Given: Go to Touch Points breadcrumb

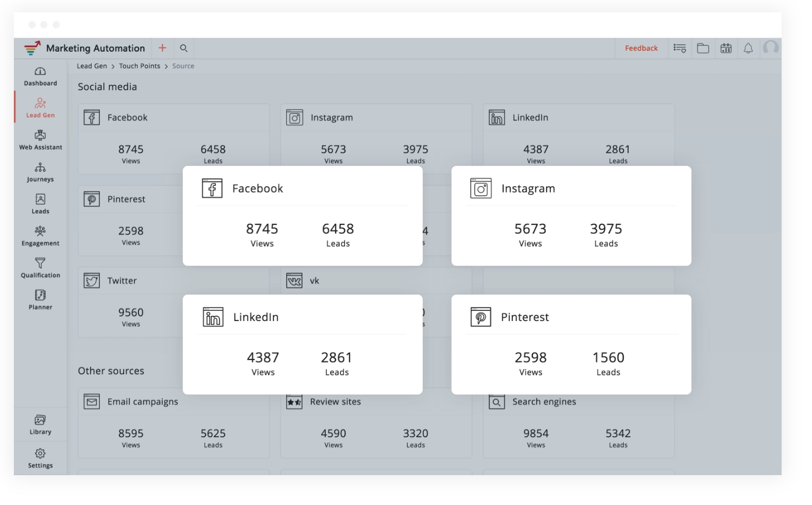Looking at the screenshot, I should [x=139, y=66].
